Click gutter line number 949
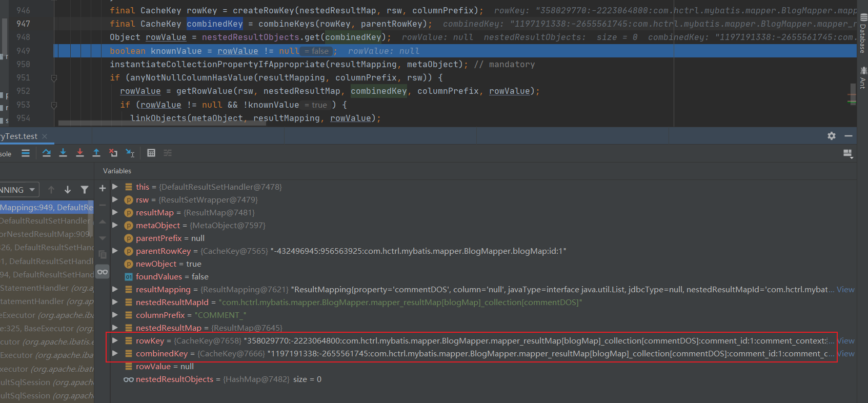Screen dimensions: 868x403 (23, 51)
